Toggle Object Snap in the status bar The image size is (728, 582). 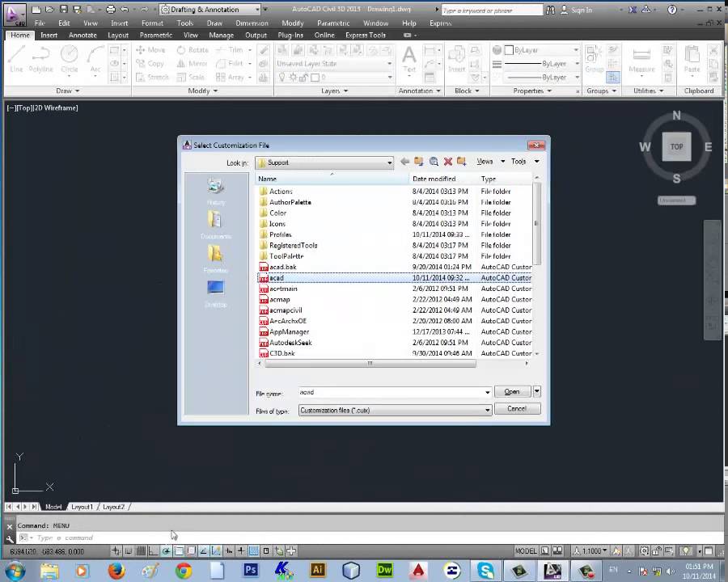click(x=178, y=551)
